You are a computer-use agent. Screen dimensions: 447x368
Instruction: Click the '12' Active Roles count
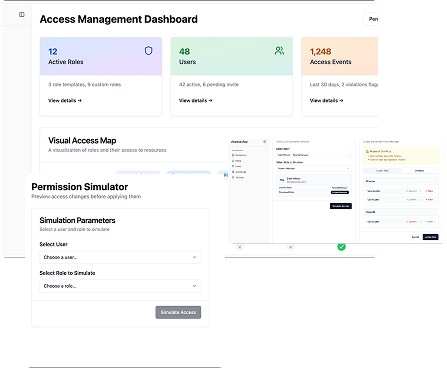[53, 51]
